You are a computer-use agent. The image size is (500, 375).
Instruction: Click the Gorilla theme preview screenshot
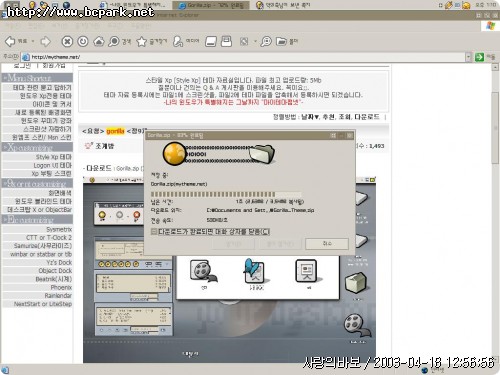(229, 270)
